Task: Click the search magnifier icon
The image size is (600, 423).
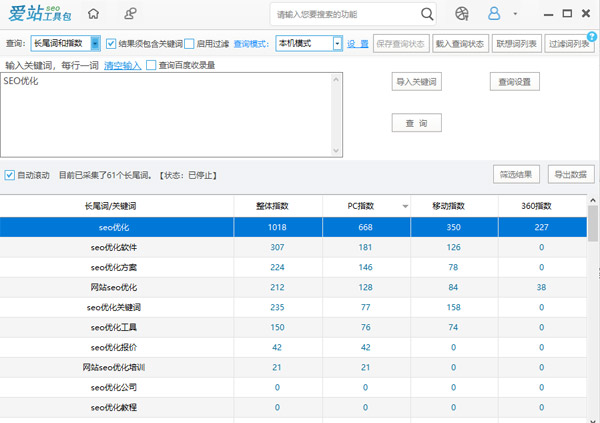Action: (427, 14)
